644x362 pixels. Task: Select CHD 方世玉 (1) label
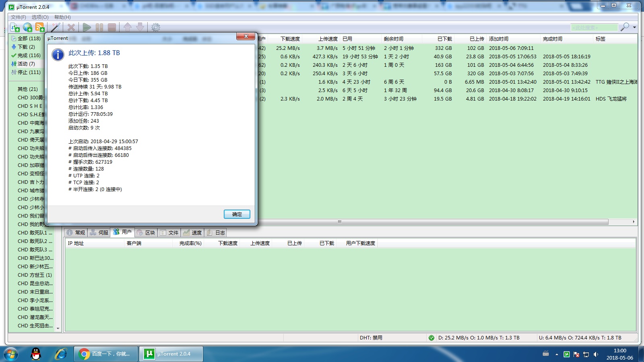tap(35, 275)
